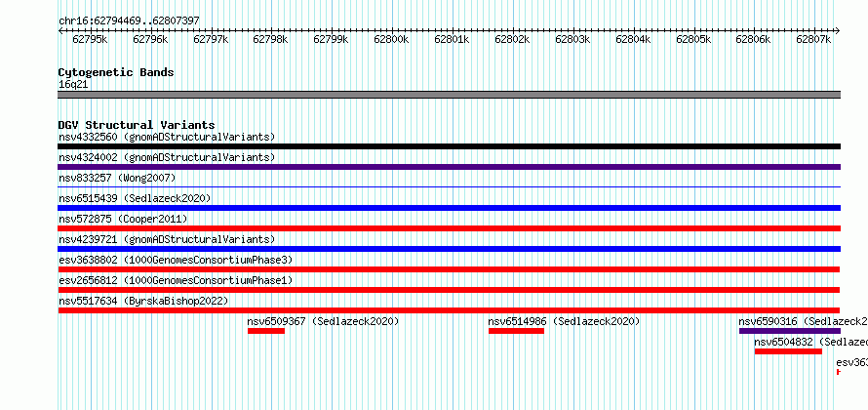Screen dimensions: 868x410
Task: Click the DGV Structural Variants track heading
Action: (137, 125)
